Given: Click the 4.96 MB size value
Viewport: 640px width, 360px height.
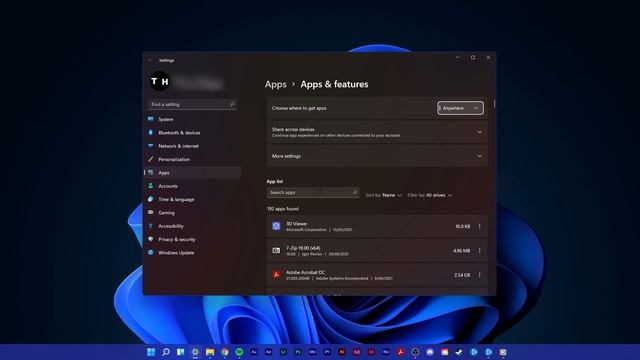Looking at the screenshot, I should pos(461,251).
